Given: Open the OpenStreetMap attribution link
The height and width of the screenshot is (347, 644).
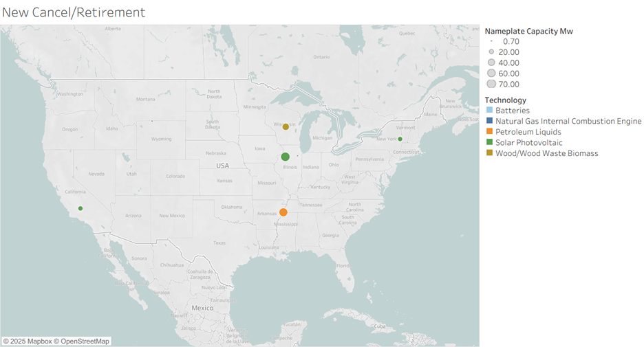Looking at the screenshot, I should pos(81,342).
